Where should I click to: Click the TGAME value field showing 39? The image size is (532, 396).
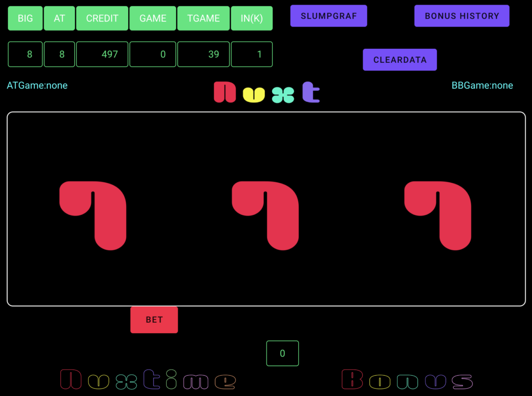tap(204, 54)
